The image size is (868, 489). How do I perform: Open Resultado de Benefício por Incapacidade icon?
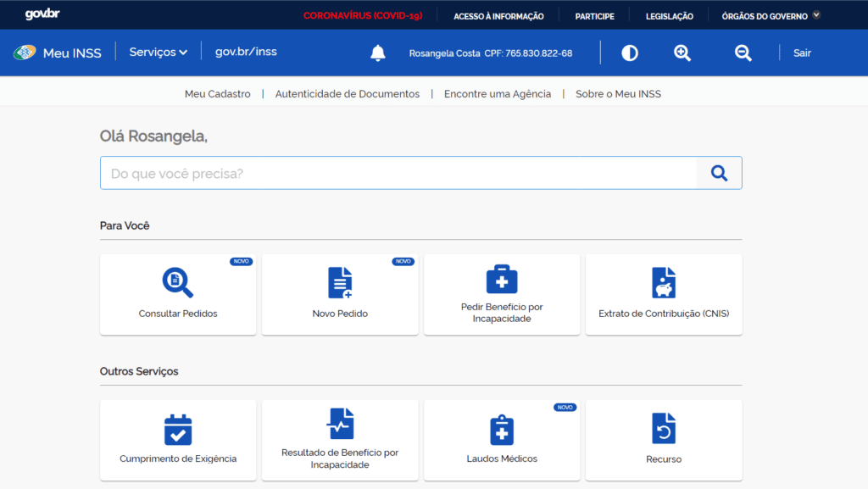tap(340, 423)
